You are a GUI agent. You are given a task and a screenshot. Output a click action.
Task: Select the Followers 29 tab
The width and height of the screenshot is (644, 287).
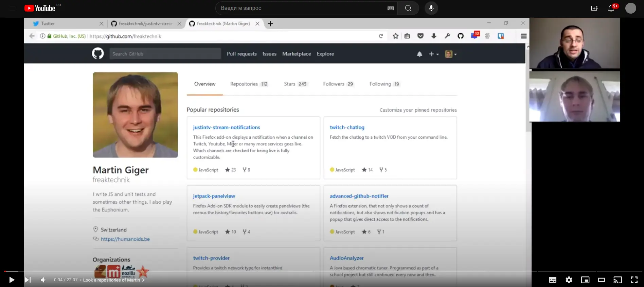pyautogui.click(x=338, y=84)
